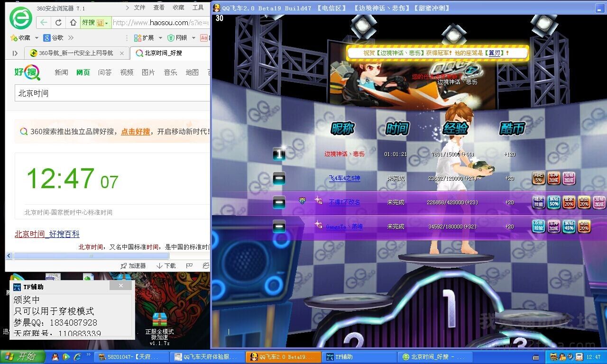Click the 紫钻 45% bonus badge
The height and width of the screenshot is (364, 607).
[569, 226]
